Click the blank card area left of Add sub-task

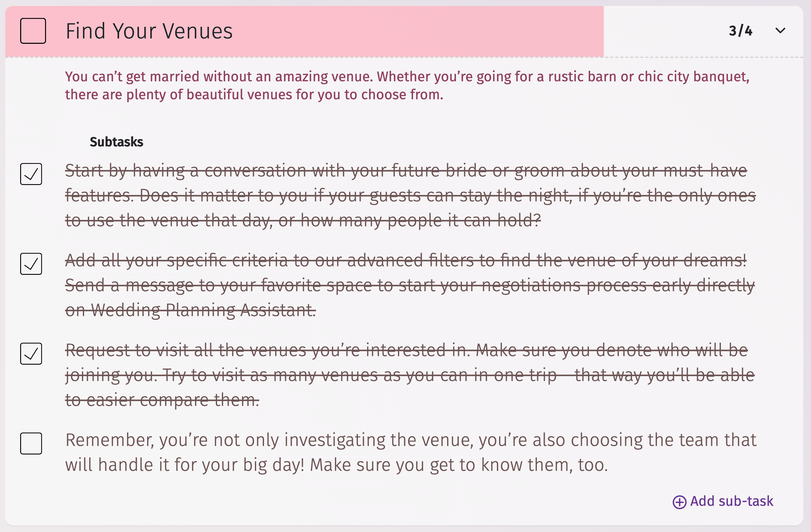(341, 501)
